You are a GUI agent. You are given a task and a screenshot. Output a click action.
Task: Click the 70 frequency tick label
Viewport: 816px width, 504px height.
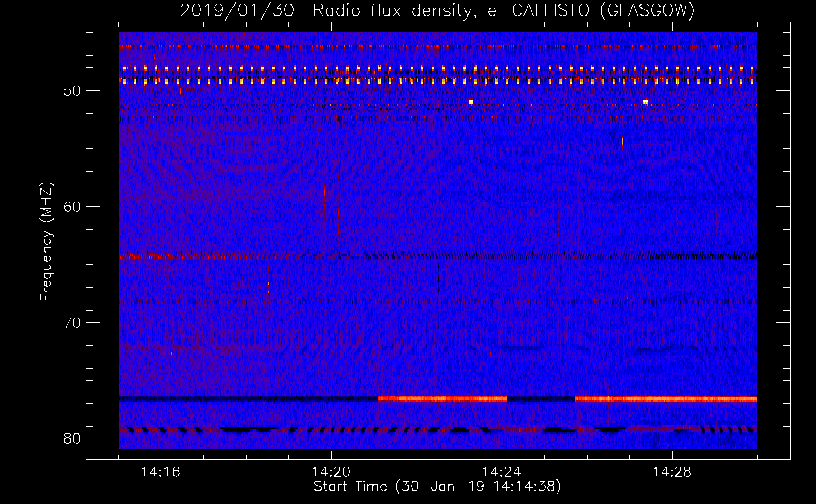click(x=72, y=323)
